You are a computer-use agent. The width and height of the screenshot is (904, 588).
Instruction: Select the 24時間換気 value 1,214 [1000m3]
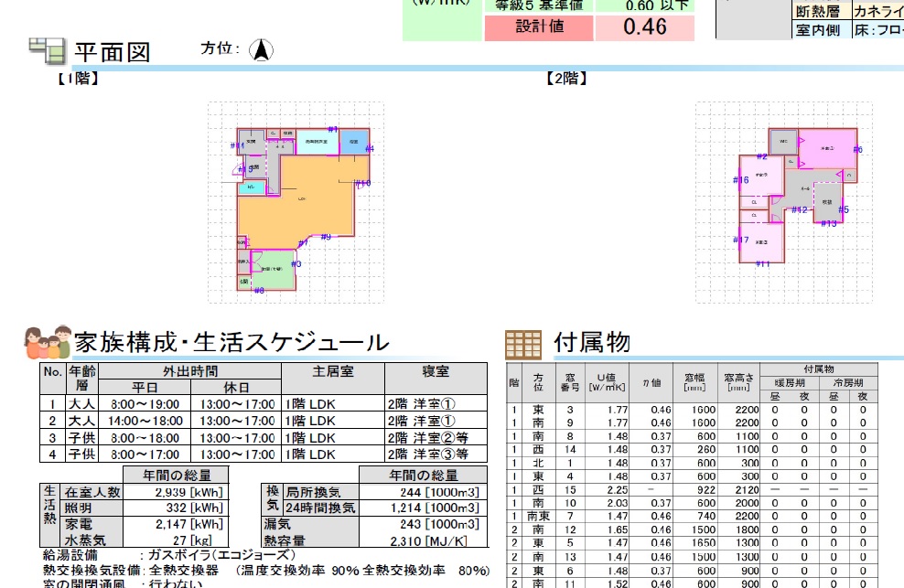[423, 508]
